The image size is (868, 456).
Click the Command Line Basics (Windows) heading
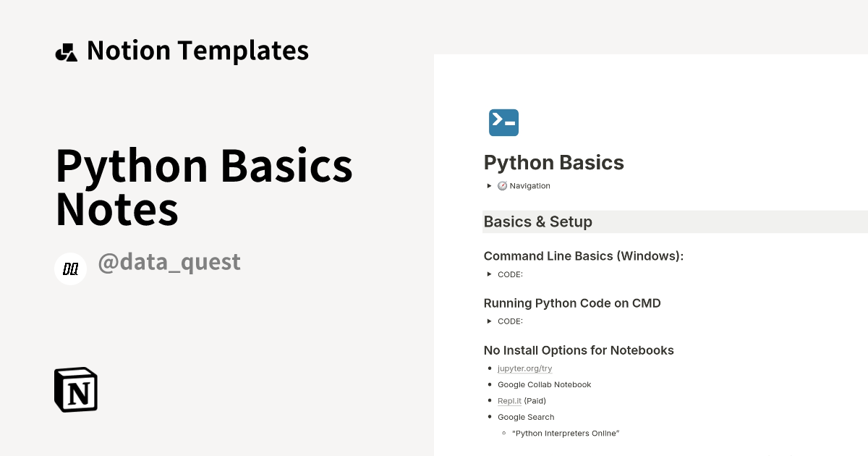pos(584,256)
